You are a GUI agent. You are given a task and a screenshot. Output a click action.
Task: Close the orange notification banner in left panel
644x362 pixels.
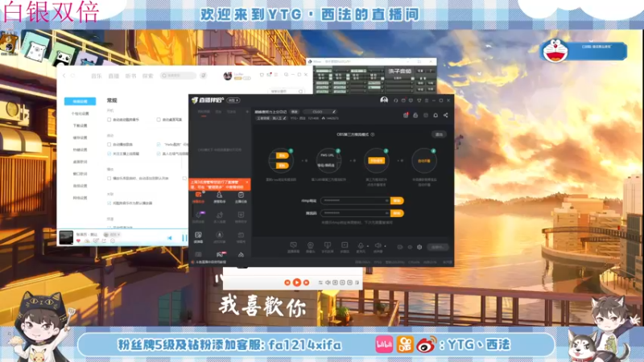(x=247, y=182)
